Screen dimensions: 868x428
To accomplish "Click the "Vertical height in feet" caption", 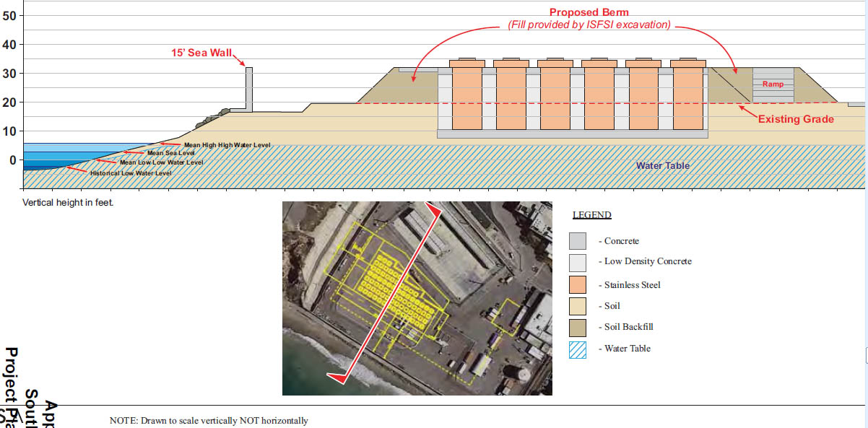I will click(x=68, y=203).
